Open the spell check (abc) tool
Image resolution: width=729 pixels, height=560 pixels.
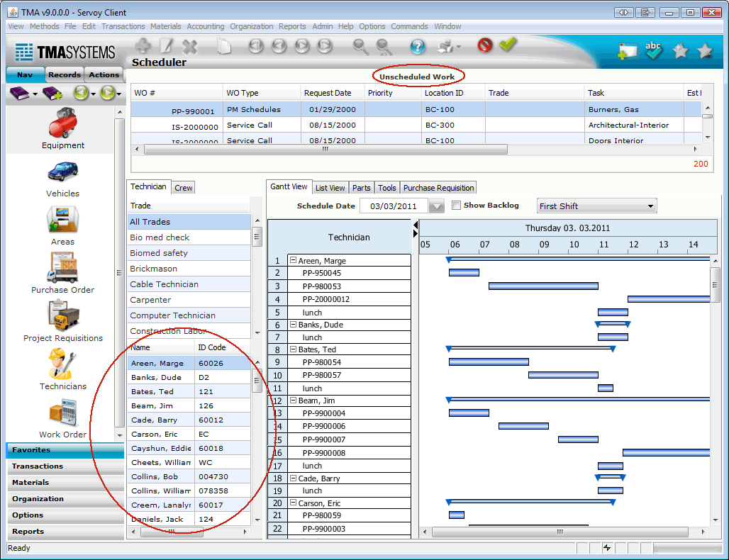652,50
